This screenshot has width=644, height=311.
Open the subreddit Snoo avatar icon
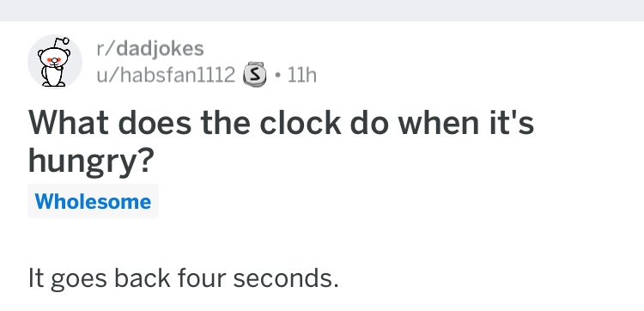(x=55, y=62)
